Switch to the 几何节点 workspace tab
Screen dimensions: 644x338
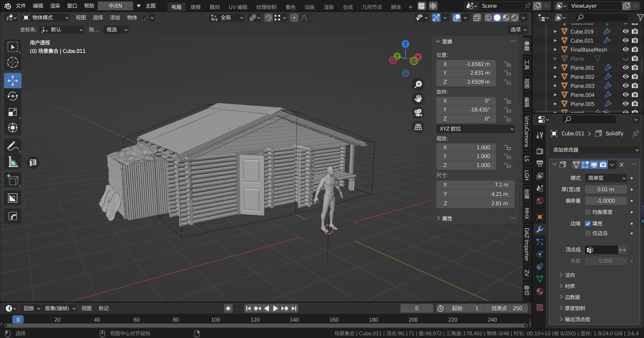[372, 7]
